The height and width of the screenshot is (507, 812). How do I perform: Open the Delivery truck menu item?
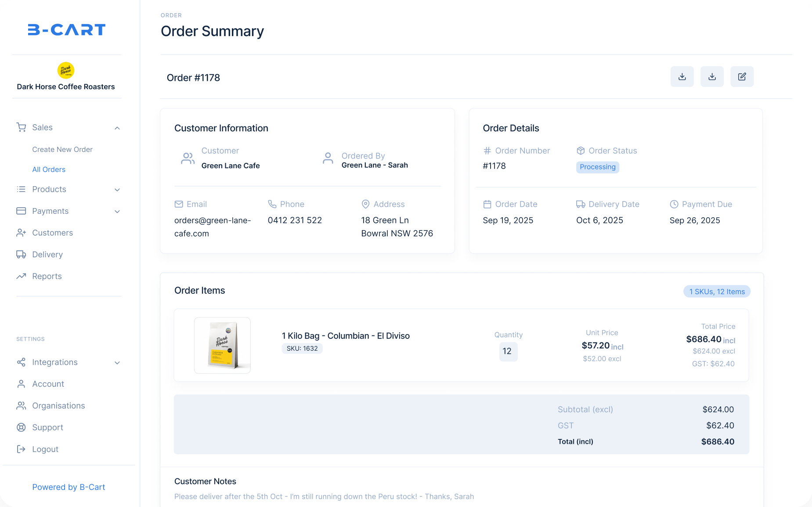tap(47, 255)
